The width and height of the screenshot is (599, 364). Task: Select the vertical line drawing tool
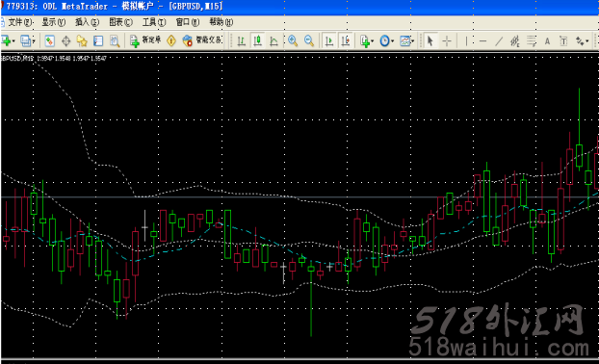pyautogui.click(x=466, y=40)
